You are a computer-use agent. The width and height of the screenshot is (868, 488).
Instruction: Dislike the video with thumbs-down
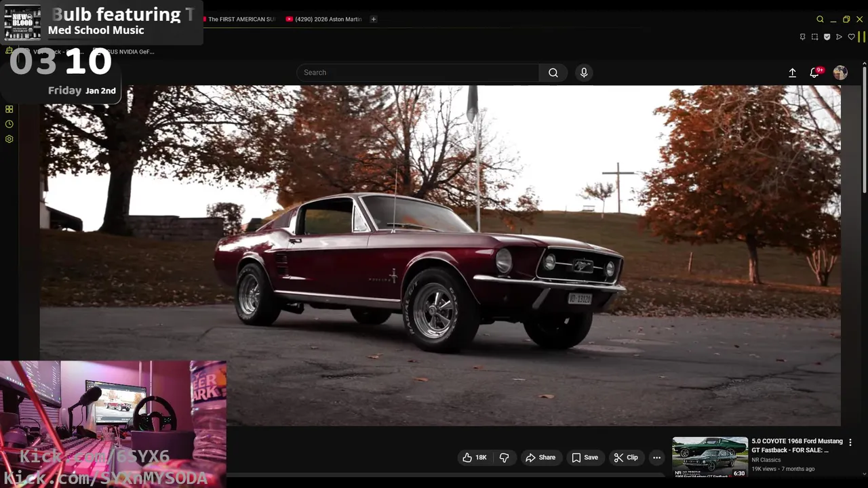click(504, 457)
